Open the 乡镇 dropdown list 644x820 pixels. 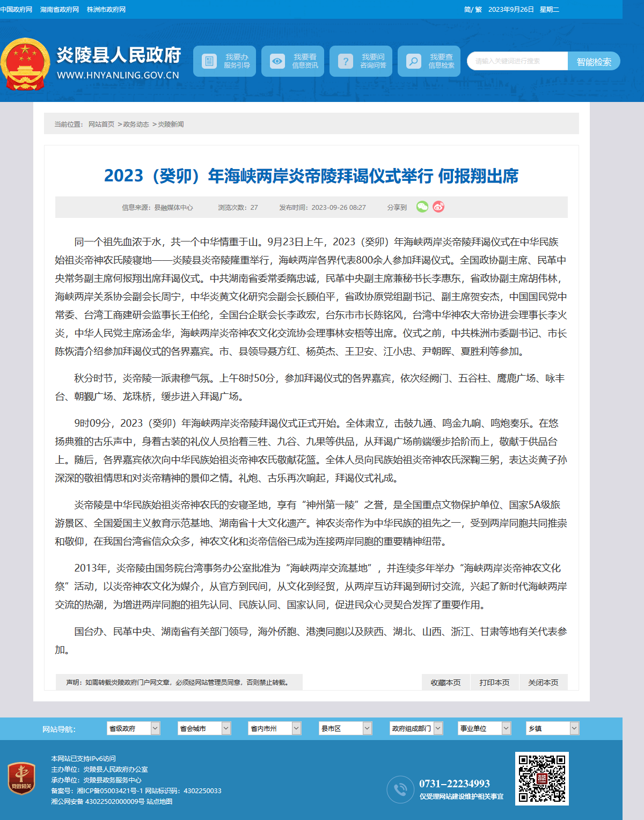[x=552, y=728]
